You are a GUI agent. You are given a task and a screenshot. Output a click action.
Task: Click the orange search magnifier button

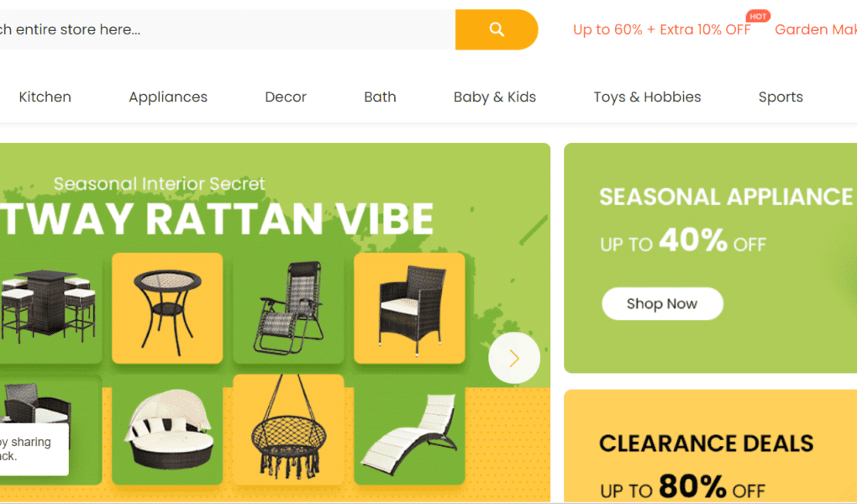tap(497, 29)
